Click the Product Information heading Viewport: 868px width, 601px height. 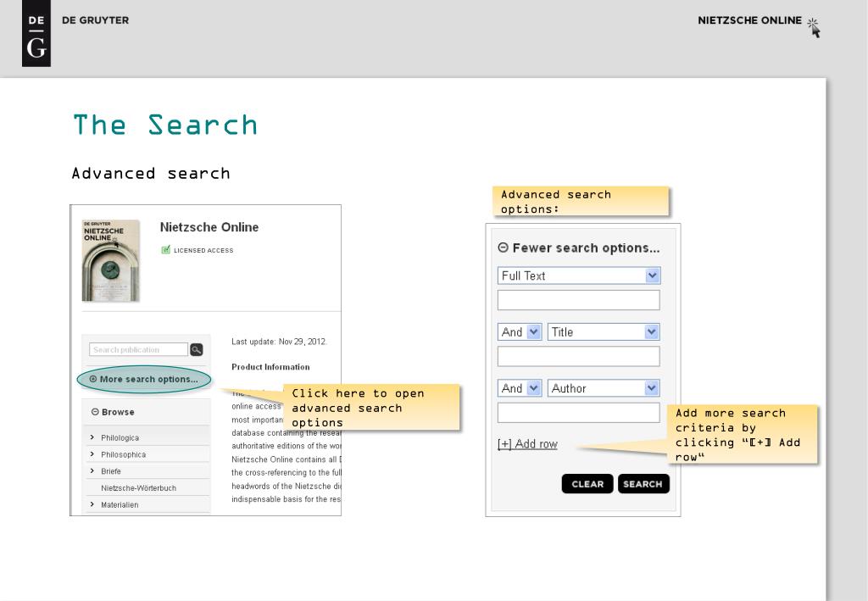270,367
